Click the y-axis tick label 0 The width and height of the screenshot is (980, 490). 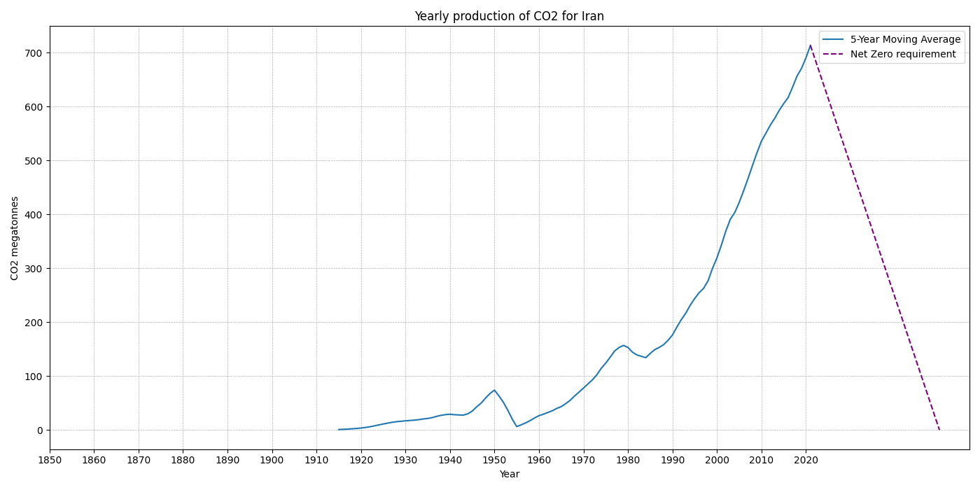(x=40, y=430)
